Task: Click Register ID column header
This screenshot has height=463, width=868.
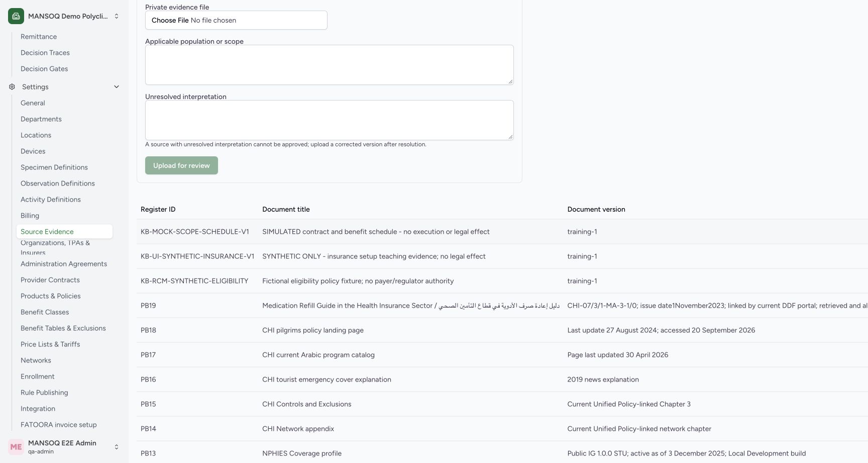Action: click(x=158, y=210)
